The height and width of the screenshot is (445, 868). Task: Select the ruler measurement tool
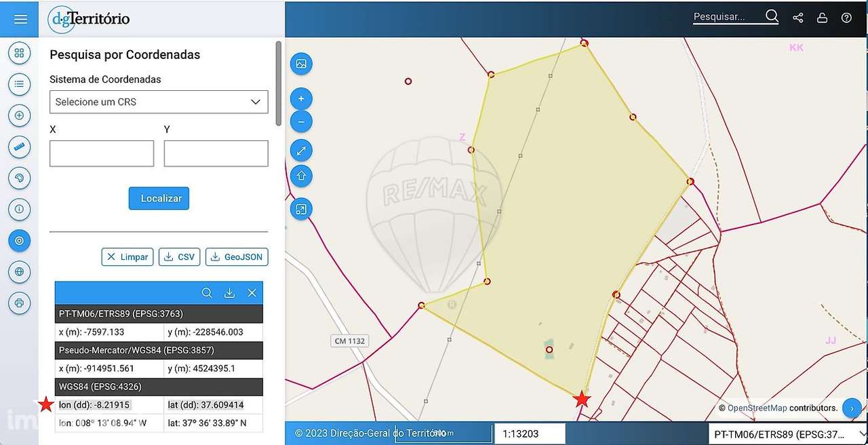tap(19, 147)
